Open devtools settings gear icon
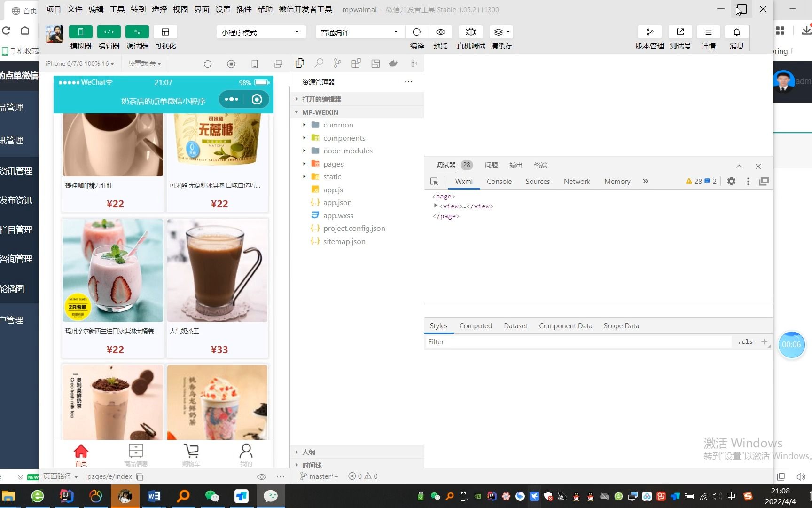 [731, 181]
